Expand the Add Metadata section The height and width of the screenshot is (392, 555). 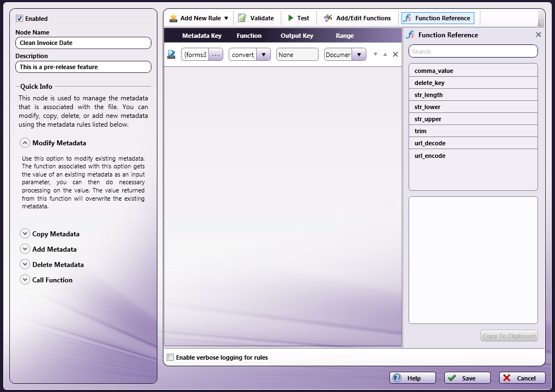(25, 249)
